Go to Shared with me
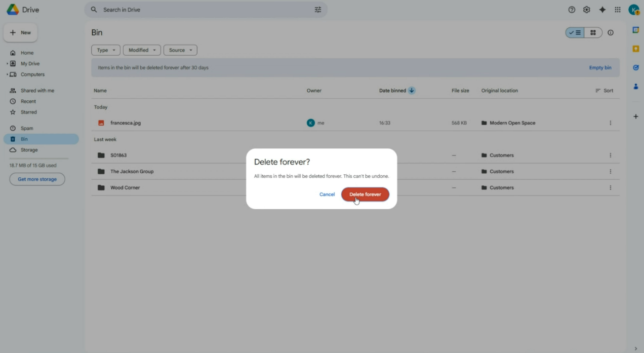 (x=37, y=91)
